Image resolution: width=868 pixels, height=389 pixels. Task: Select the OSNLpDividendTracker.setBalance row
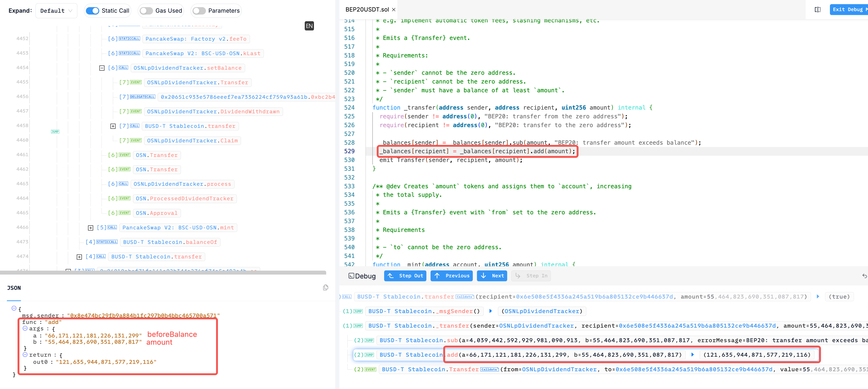(x=187, y=68)
